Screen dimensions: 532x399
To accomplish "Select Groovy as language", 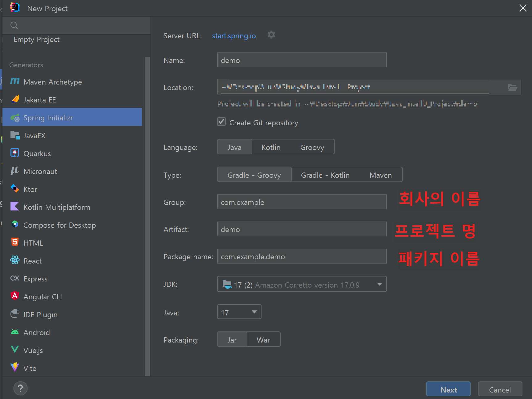I will coord(312,147).
